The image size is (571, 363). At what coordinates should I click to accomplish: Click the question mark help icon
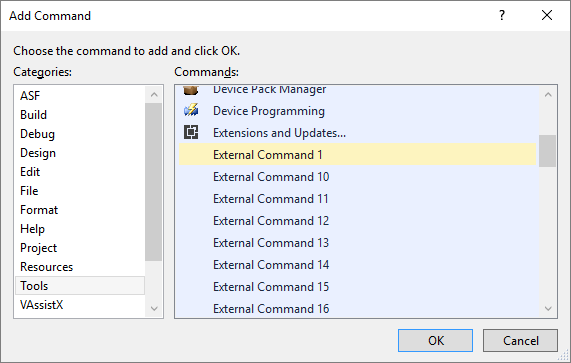[x=502, y=15]
